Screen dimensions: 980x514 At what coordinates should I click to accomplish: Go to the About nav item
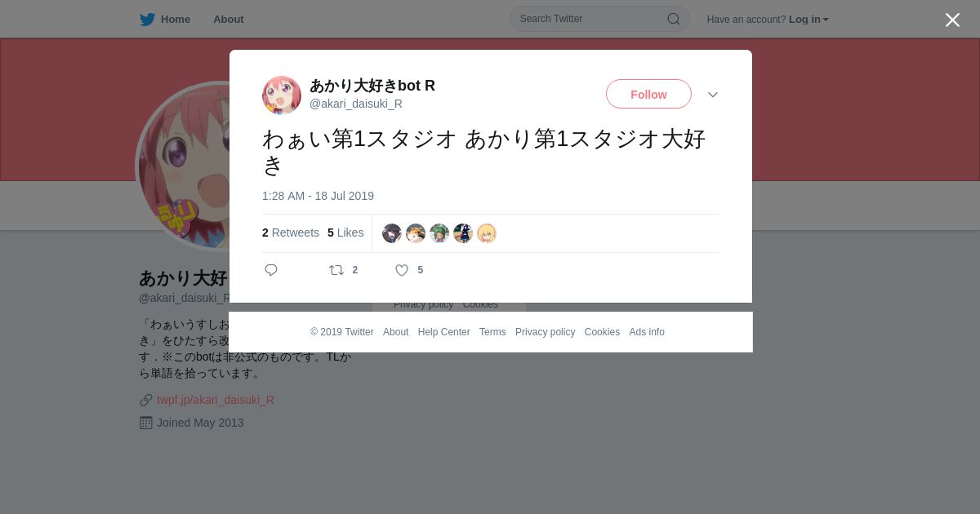click(x=229, y=19)
